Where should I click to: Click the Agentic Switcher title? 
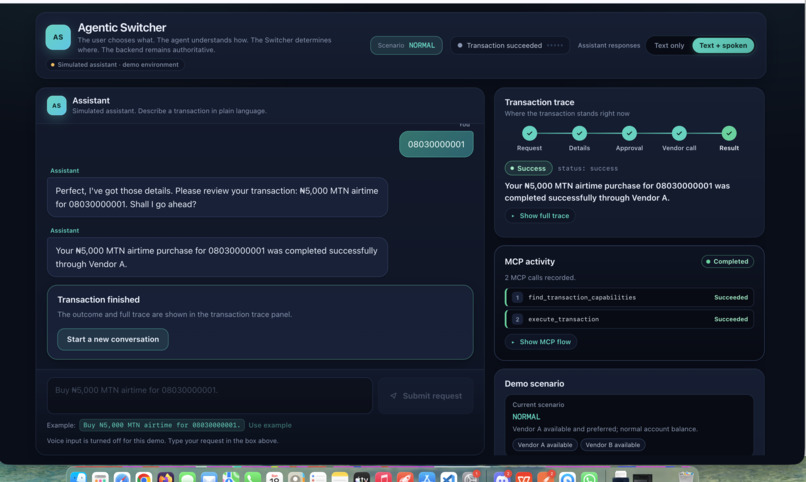(x=122, y=28)
